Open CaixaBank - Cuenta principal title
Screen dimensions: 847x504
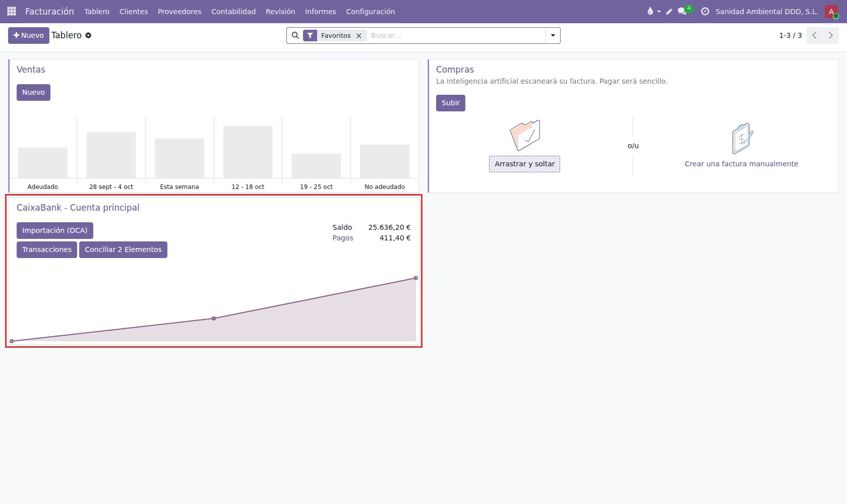[78, 208]
